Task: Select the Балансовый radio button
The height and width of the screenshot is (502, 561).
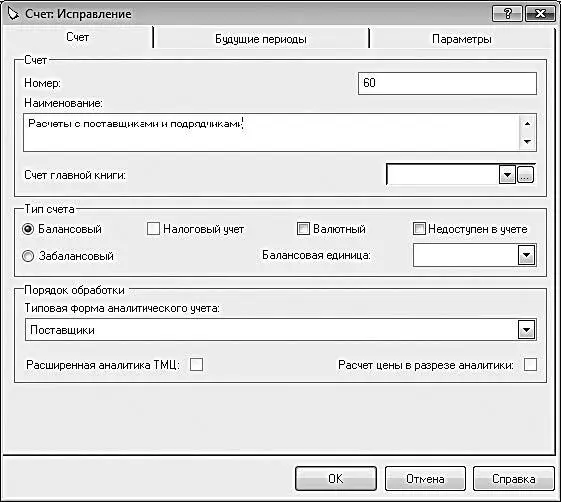Action: tap(28, 229)
